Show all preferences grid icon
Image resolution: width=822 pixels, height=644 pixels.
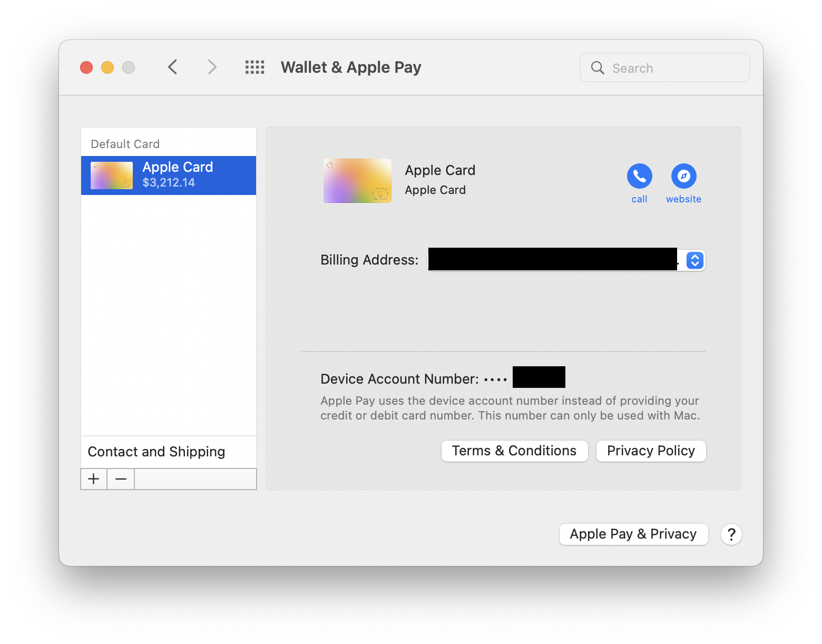(x=255, y=67)
